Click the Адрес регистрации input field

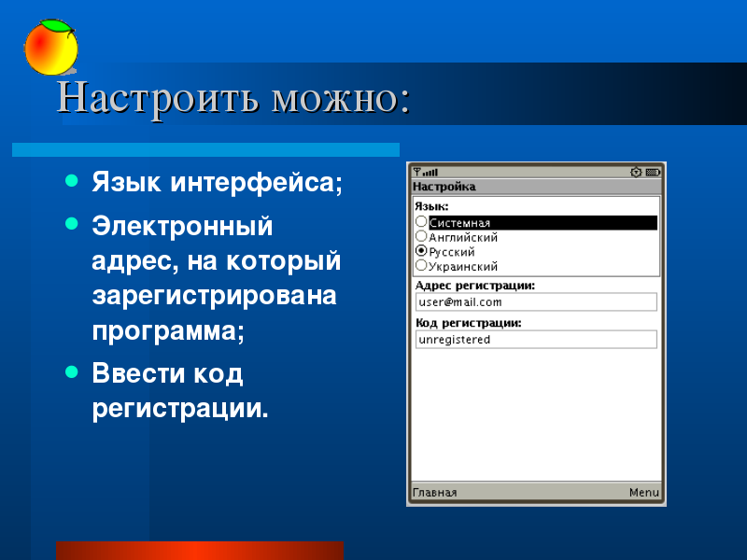(536, 301)
